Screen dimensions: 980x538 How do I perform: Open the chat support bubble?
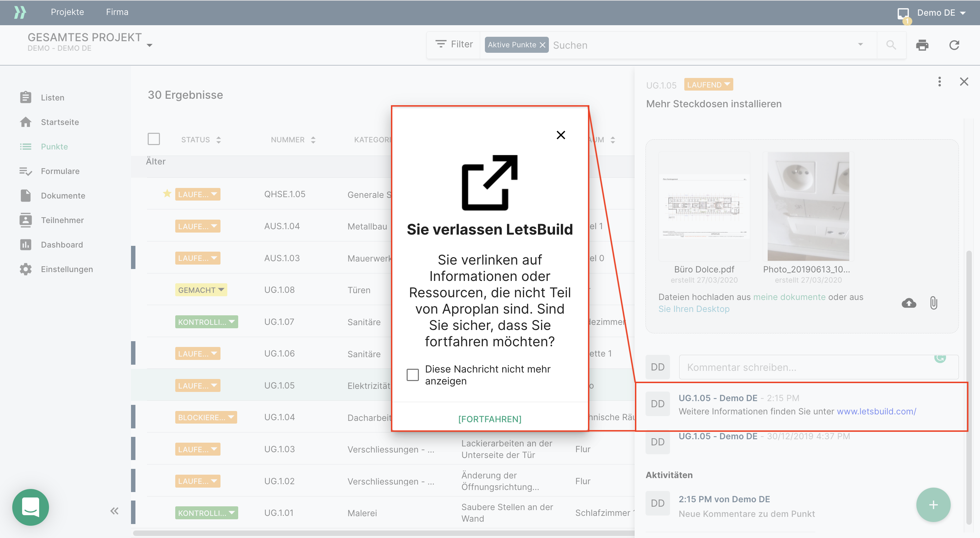coord(30,507)
